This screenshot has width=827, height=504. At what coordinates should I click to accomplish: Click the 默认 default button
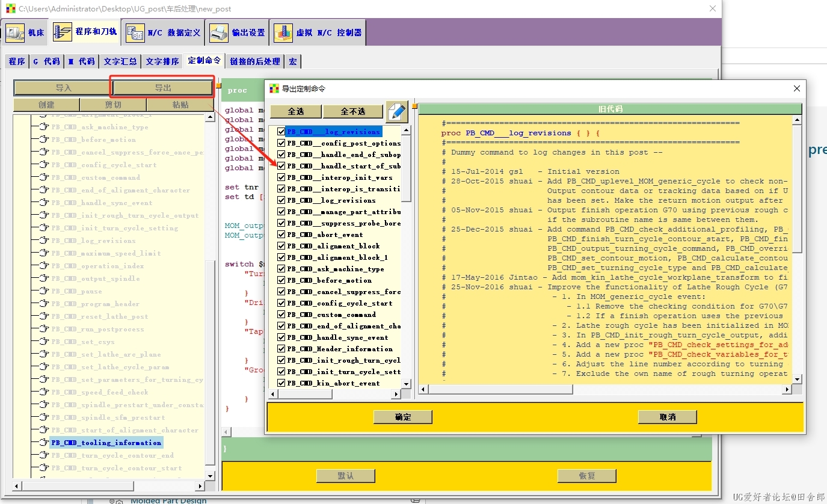point(346,476)
